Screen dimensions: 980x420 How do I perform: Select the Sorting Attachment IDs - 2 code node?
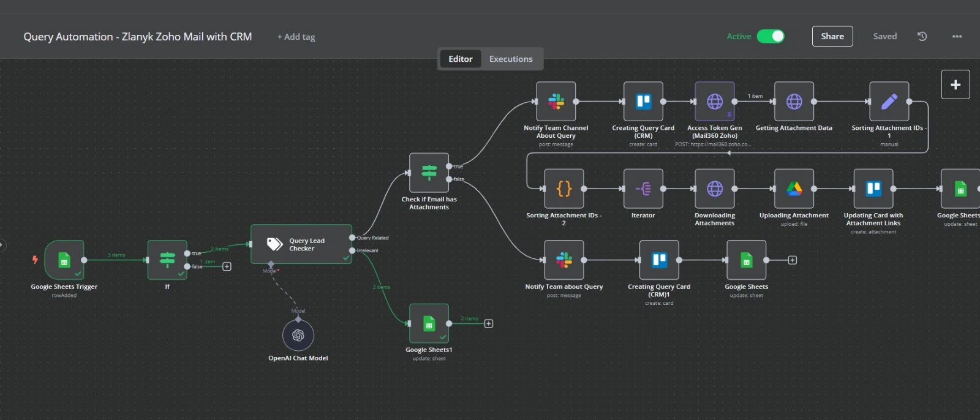point(563,189)
